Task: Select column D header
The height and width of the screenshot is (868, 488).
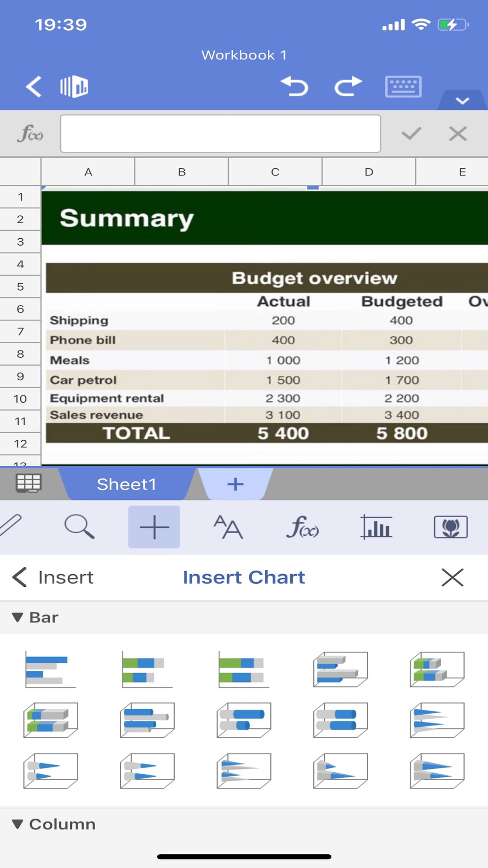Action: 369,171
